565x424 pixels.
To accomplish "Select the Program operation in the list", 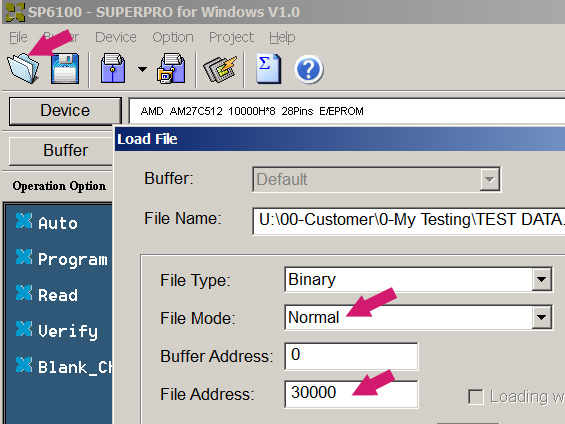I will coord(61,259).
